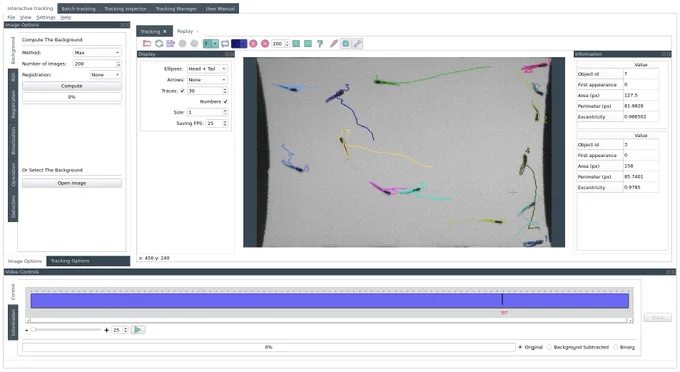The height and width of the screenshot is (372, 680).
Task: Open the Binarization vertical side tab
Action: coord(13,140)
